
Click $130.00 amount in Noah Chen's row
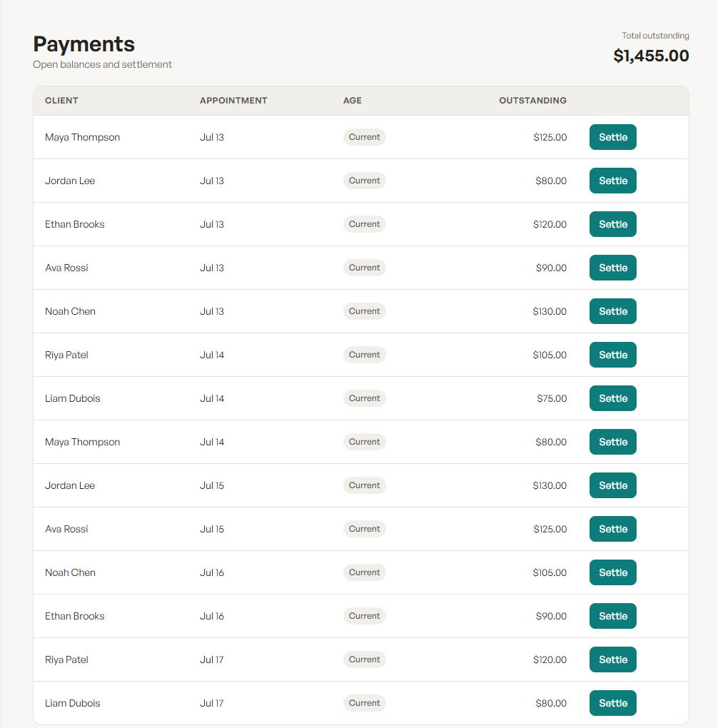pos(550,311)
